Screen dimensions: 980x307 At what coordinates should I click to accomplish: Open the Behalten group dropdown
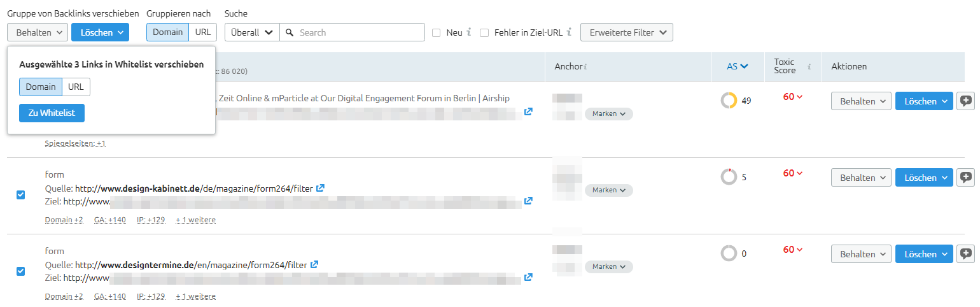(38, 32)
